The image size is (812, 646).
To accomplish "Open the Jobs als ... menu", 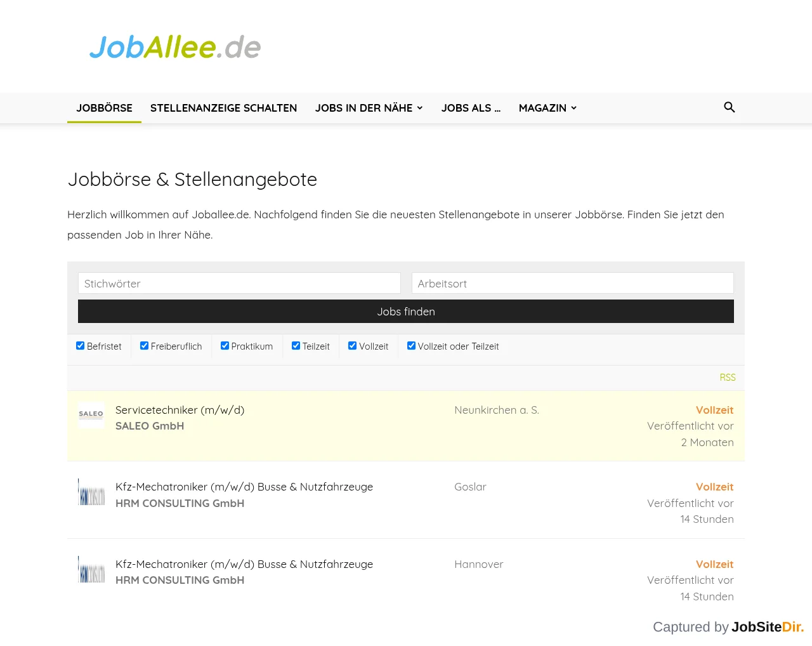I will pos(471,108).
